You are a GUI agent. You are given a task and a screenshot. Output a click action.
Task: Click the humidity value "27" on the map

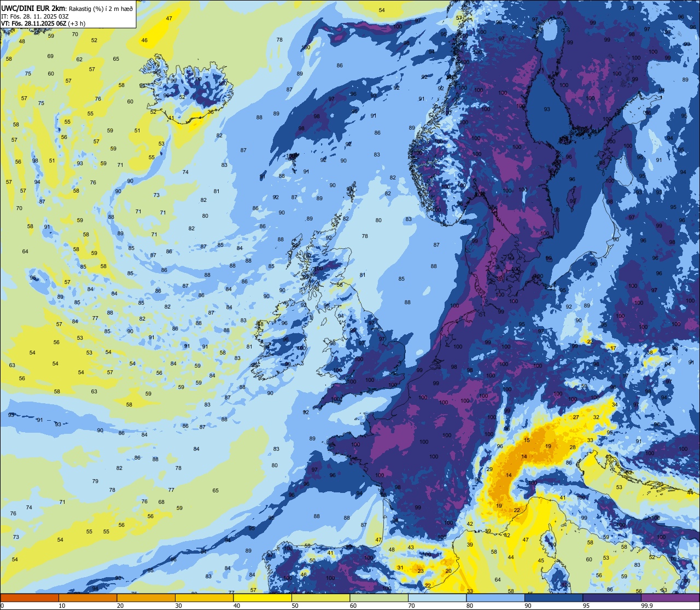pos(576,417)
